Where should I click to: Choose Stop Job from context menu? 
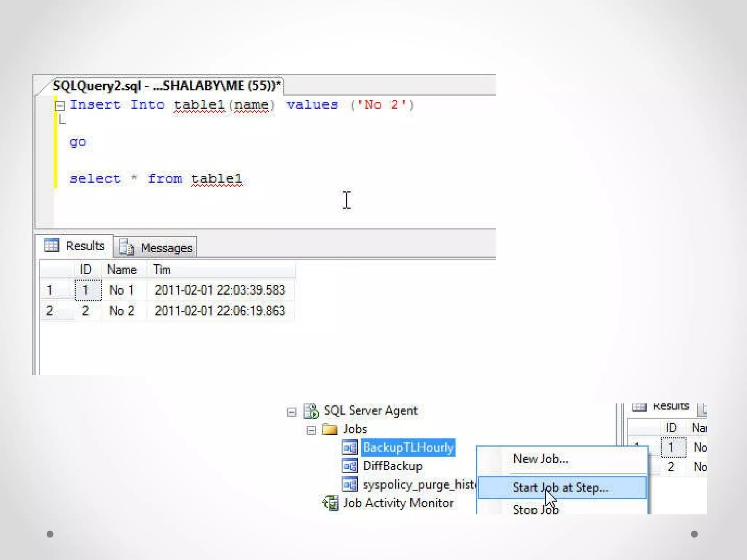click(x=535, y=509)
